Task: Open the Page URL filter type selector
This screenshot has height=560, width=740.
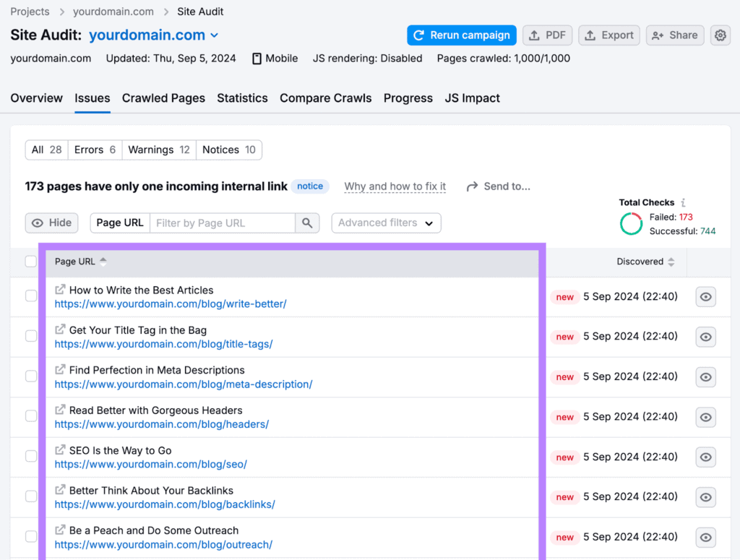Action: (x=120, y=223)
